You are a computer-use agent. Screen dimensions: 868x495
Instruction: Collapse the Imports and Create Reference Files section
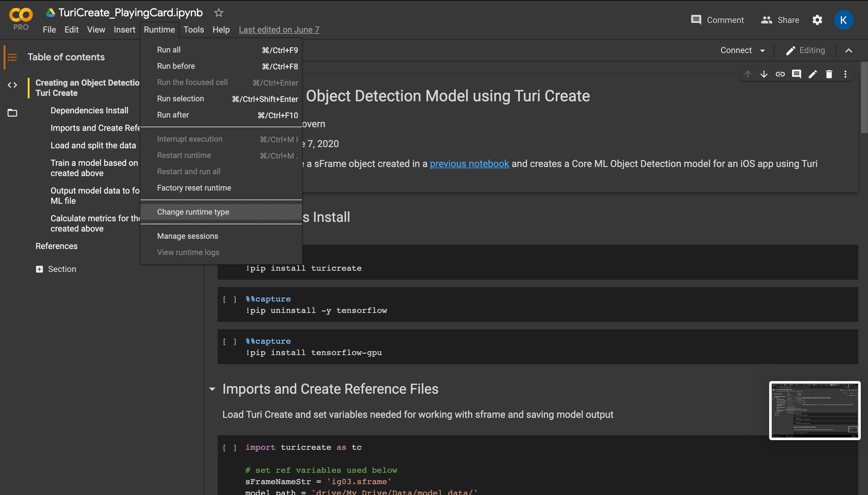[x=212, y=389]
